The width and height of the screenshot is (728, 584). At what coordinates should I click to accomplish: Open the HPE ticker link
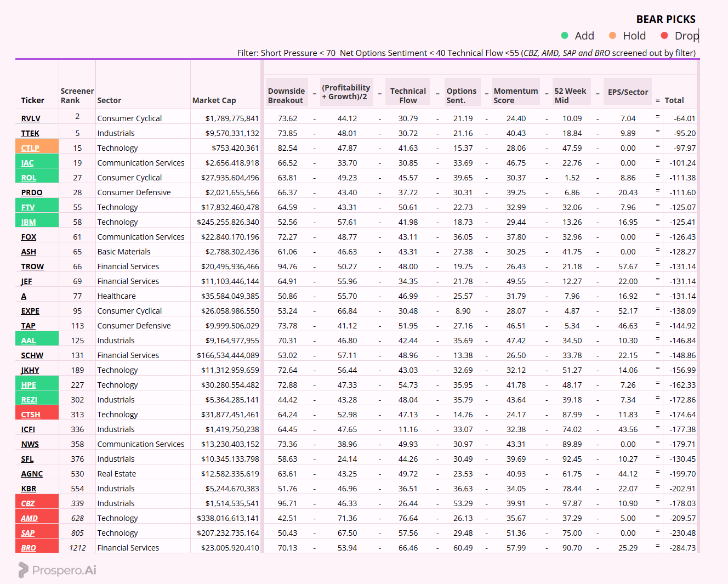(x=29, y=385)
